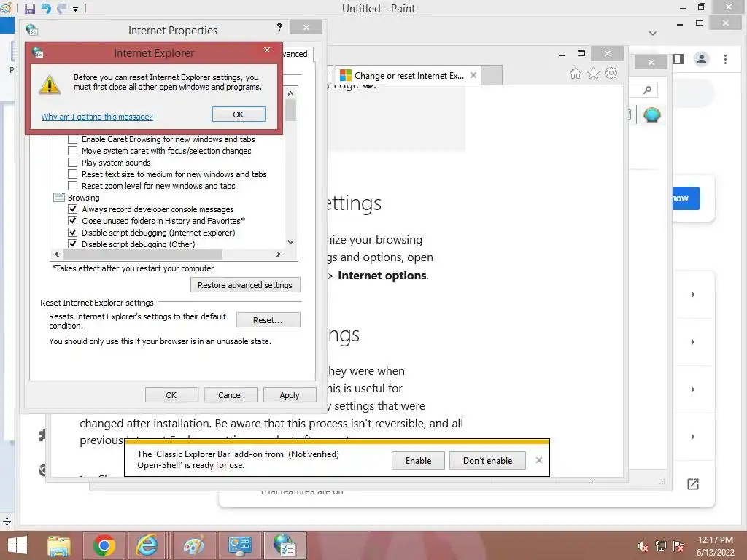The image size is (747, 560).
Task: Open Internet Explorer Tools gear icon
Action: (x=611, y=74)
